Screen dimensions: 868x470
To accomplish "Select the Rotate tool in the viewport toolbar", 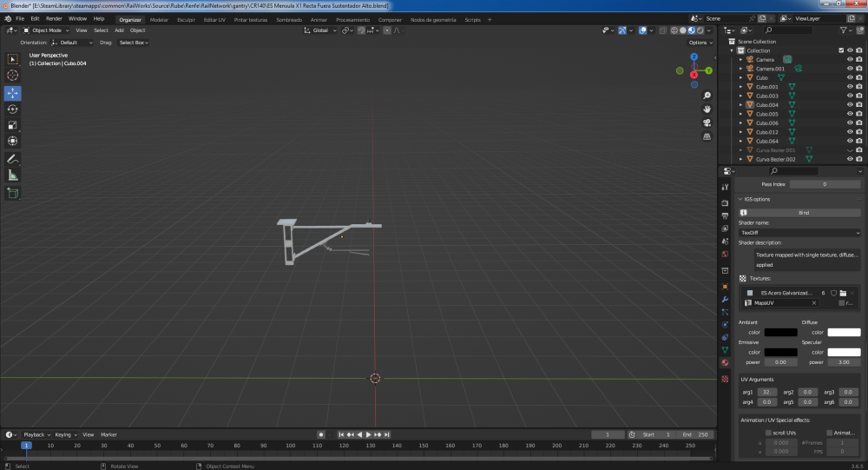I will [x=13, y=109].
